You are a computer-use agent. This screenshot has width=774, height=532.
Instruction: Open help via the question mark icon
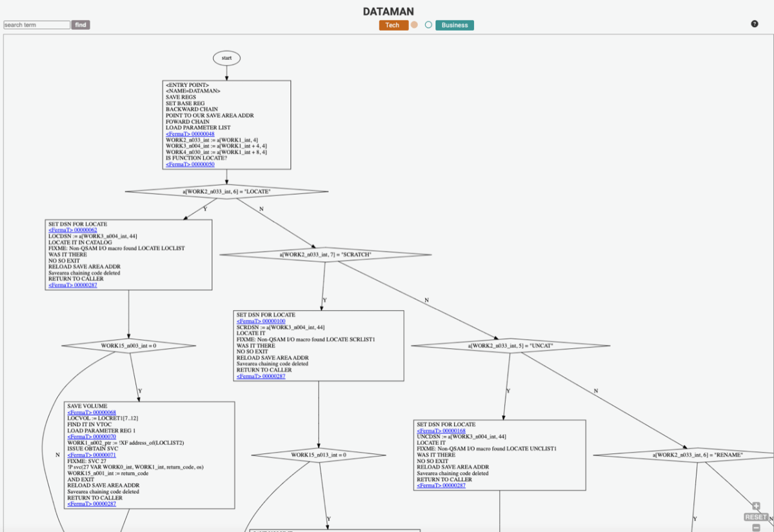[754, 25]
